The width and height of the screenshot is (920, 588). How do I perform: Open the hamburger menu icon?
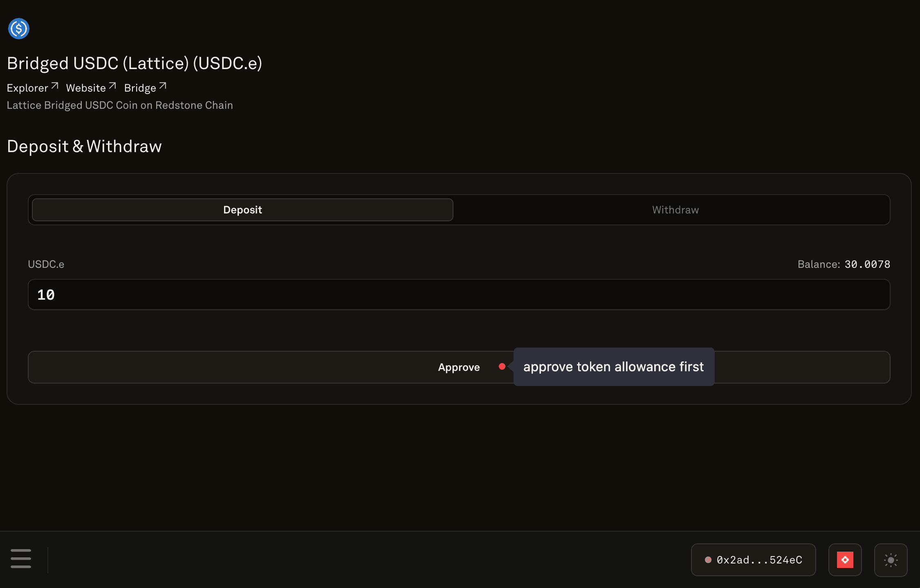coord(21,559)
